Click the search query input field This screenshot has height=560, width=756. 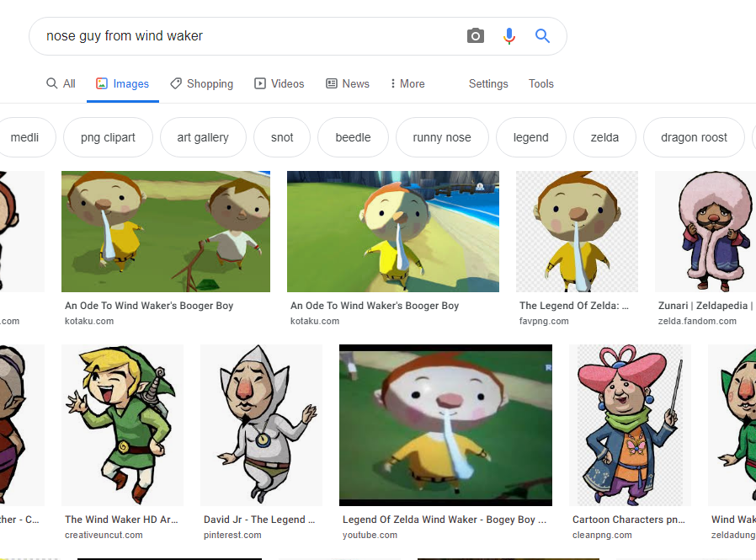pos(246,36)
